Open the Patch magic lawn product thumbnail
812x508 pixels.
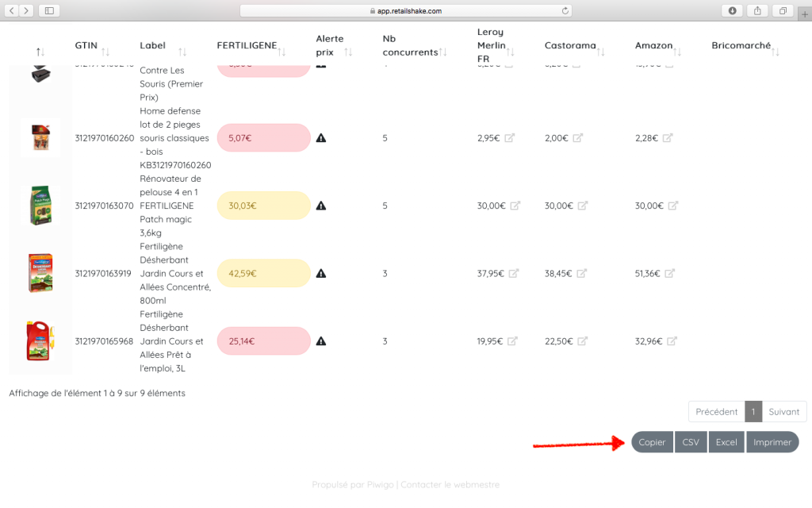point(40,206)
